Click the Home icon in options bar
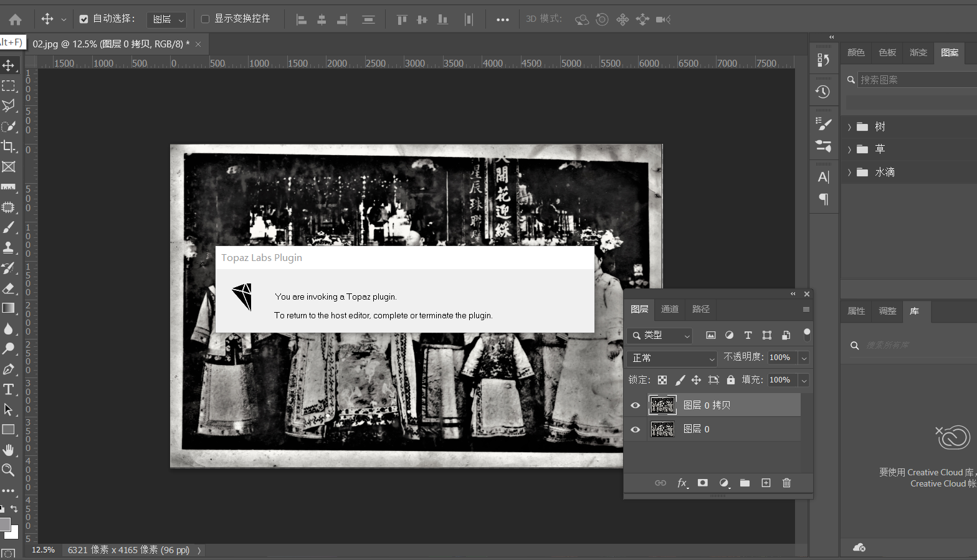 pyautogui.click(x=15, y=19)
